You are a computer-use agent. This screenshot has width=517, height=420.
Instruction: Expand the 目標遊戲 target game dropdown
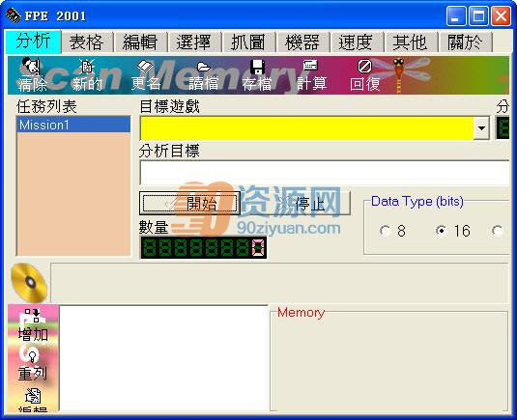coord(481,128)
